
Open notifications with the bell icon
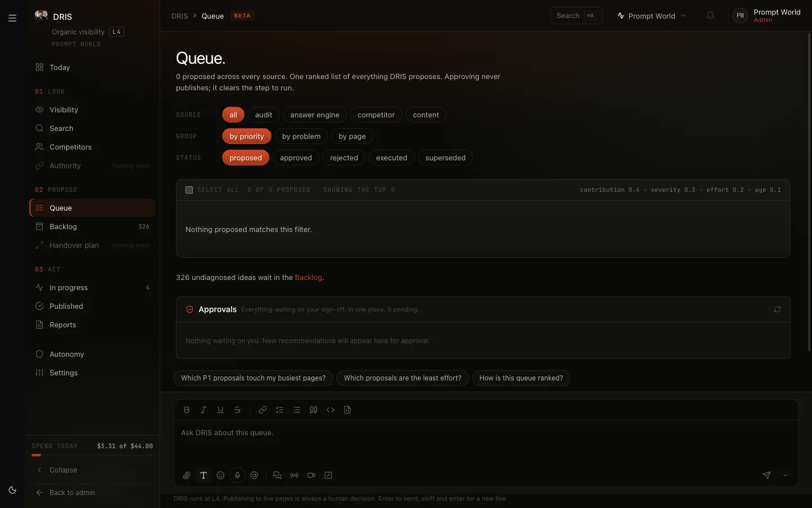coord(710,16)
